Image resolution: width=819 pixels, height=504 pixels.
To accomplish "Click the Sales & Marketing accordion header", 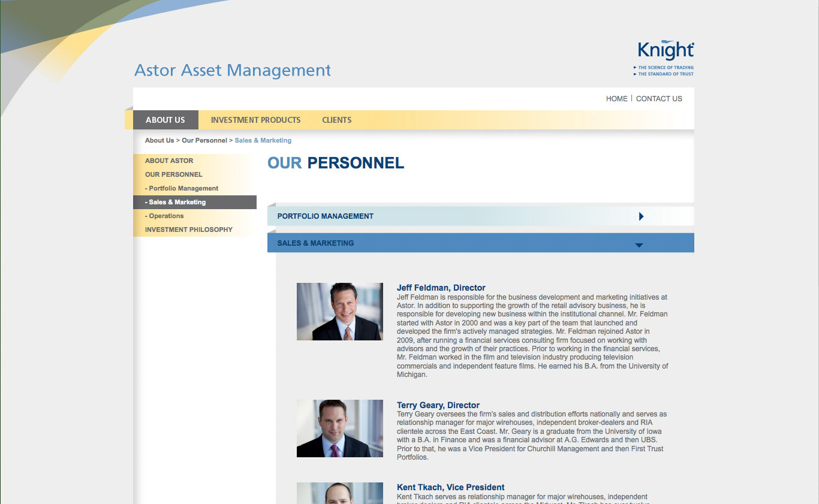I will pyautogui.click(x=315, y=243).
